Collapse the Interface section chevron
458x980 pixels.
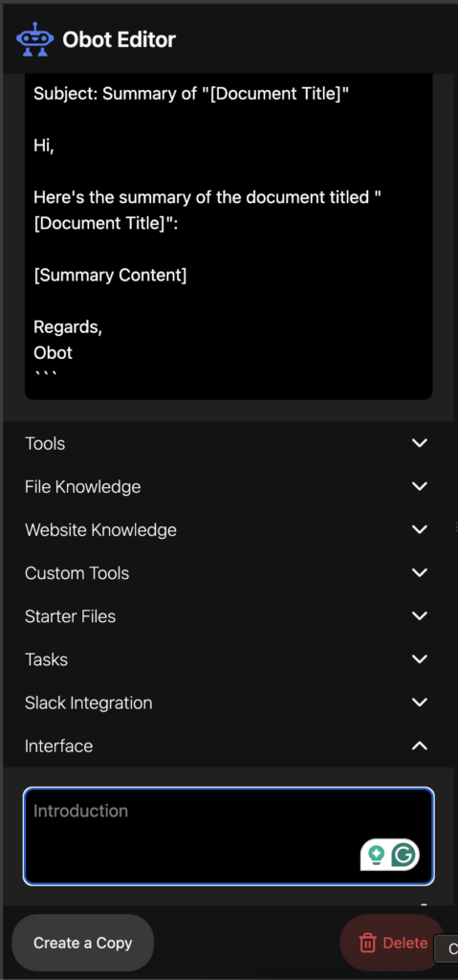(420, 746)
